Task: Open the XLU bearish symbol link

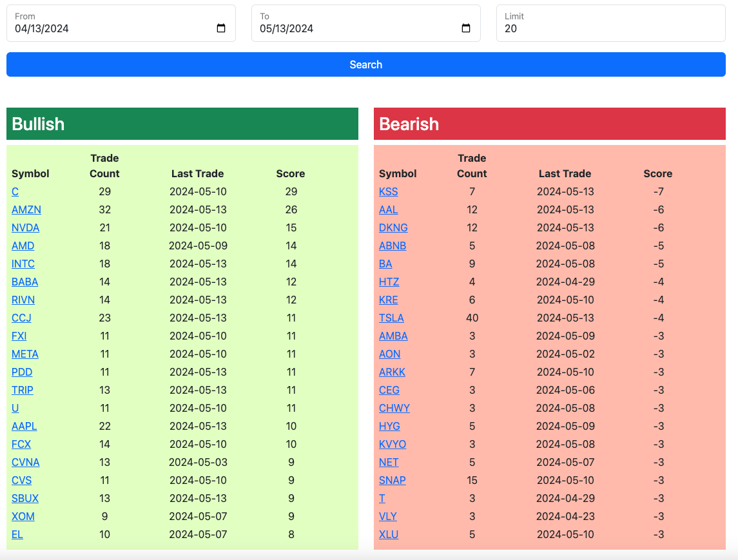Action: pyautogui.click(x=389, y=535)
